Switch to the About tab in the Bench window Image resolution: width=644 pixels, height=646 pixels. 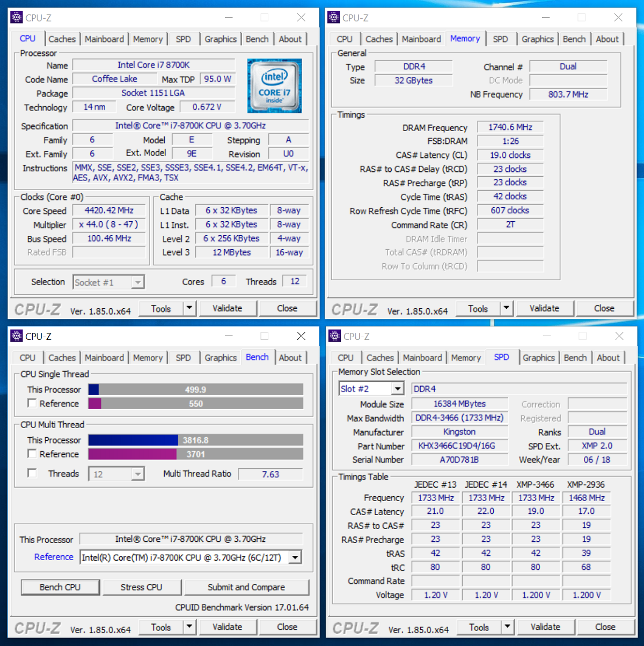pos(290,358)
